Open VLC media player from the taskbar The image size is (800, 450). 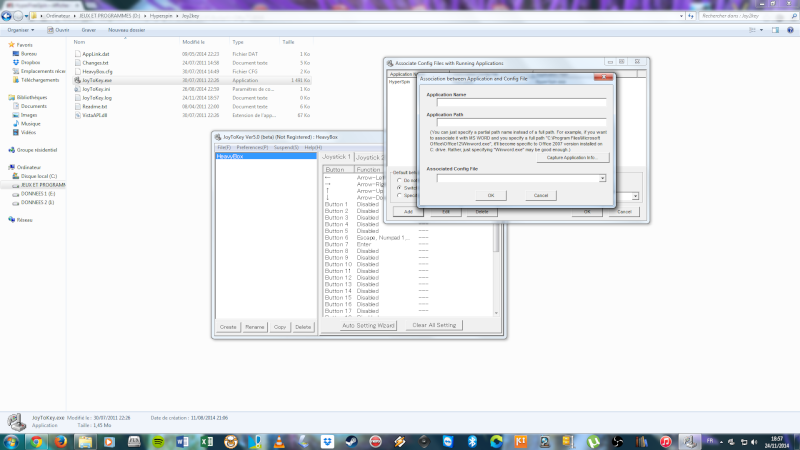point(279,442)
